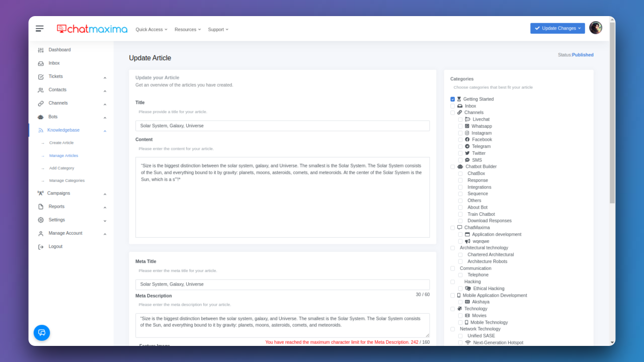644x362 pixels.
Task: Expand the Tickets sidebar chevron
Action: pyautogui.click(x=105, y=78)
